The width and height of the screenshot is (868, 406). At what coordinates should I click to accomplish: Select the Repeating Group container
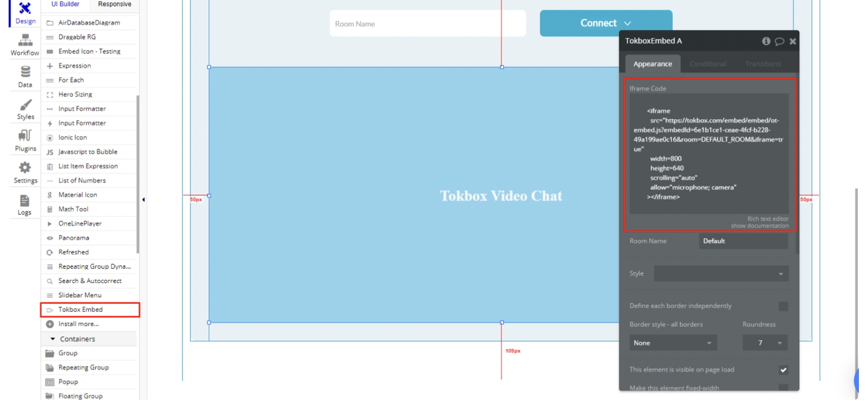[89, 367]
